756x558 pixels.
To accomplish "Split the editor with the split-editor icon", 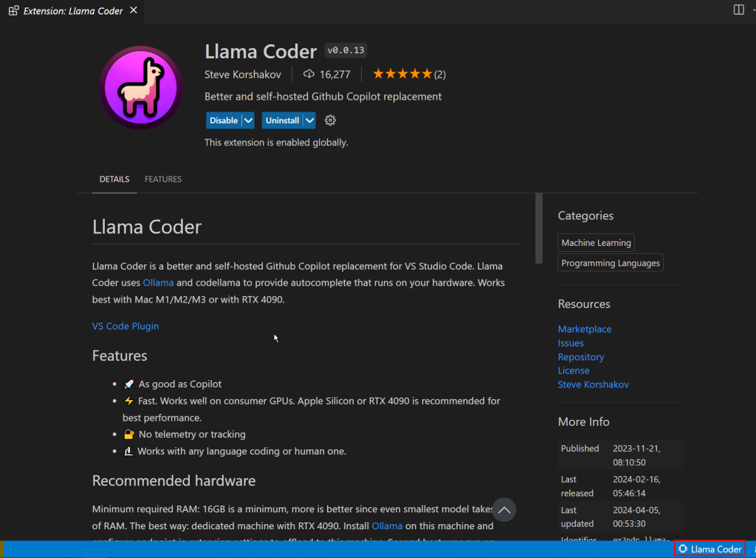I will (x=738, y=9).
